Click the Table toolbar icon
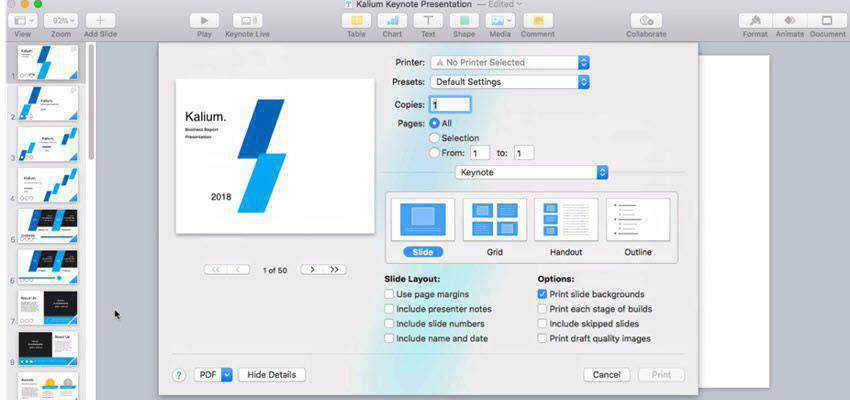The width and height of the screenshot is (850, 400). coord(356,21)
